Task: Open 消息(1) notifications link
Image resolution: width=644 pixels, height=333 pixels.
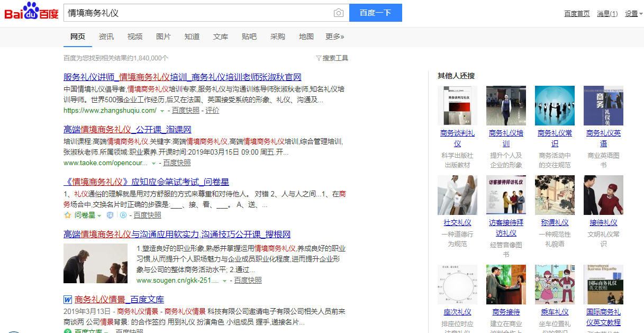Action: click(607, 14)
